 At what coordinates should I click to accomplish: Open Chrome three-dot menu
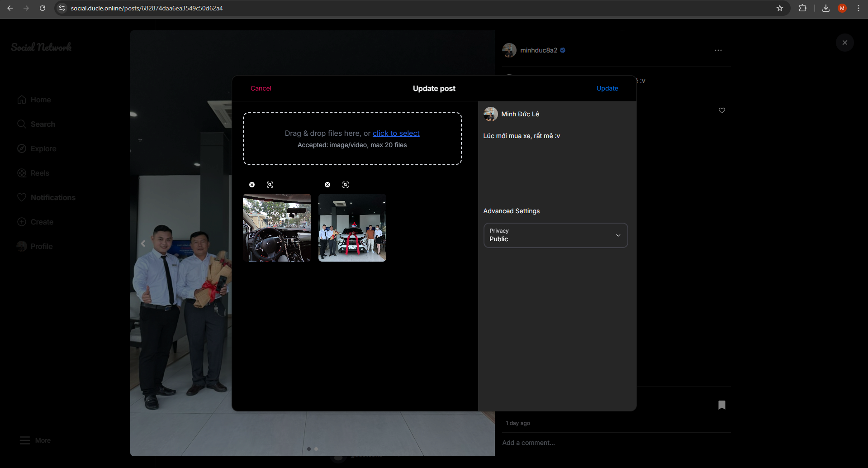(859, 8)
